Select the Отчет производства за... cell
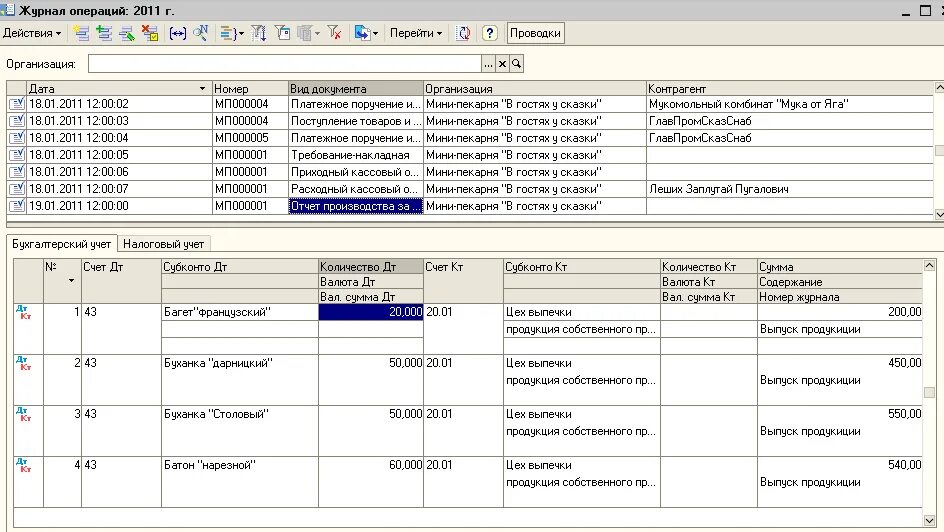 [356, 206]
